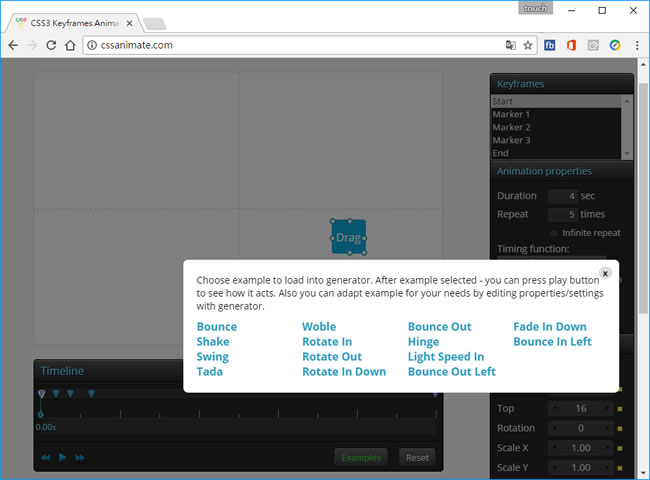Screen dimensions: 650x480
Task: Toggle the Infinite repeat checkbox
Action: (x=554, y=233)
